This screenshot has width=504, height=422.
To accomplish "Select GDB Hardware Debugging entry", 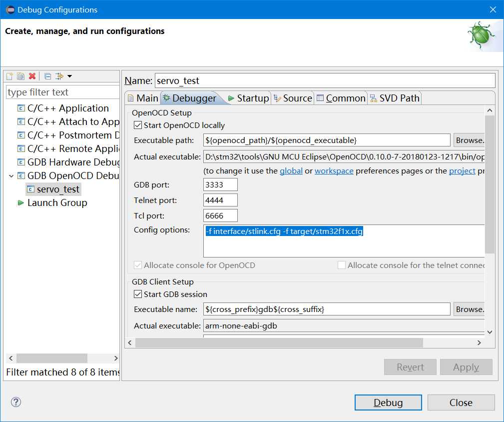I will pos(73,162).
